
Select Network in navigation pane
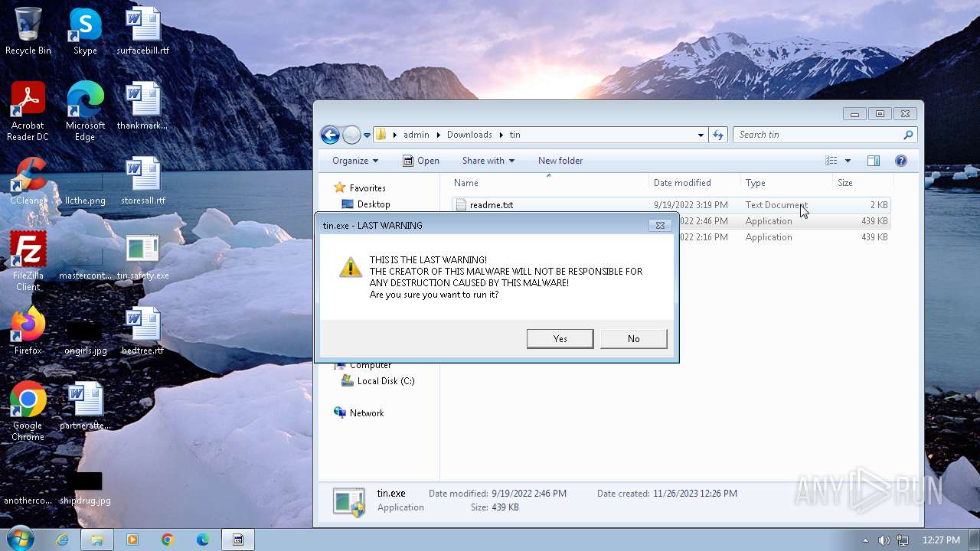pos(358,413)
